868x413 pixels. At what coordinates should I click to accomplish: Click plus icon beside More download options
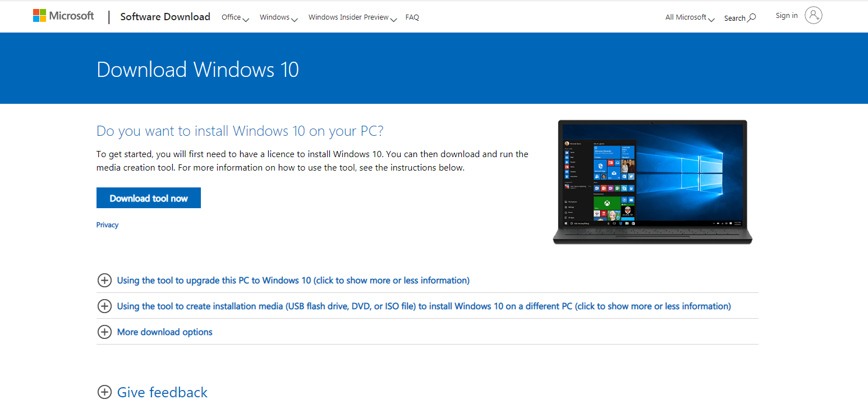(104, 332)
